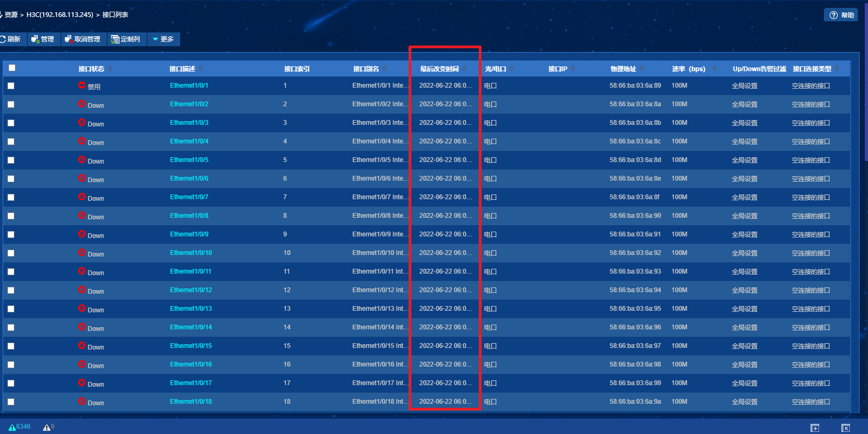Open the Ethernet1/0/3 interface link
Screen dimensions: 868x434
[189, 123]
